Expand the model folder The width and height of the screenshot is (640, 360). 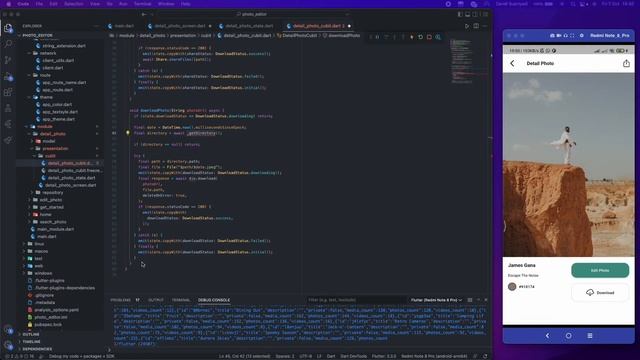49,141
